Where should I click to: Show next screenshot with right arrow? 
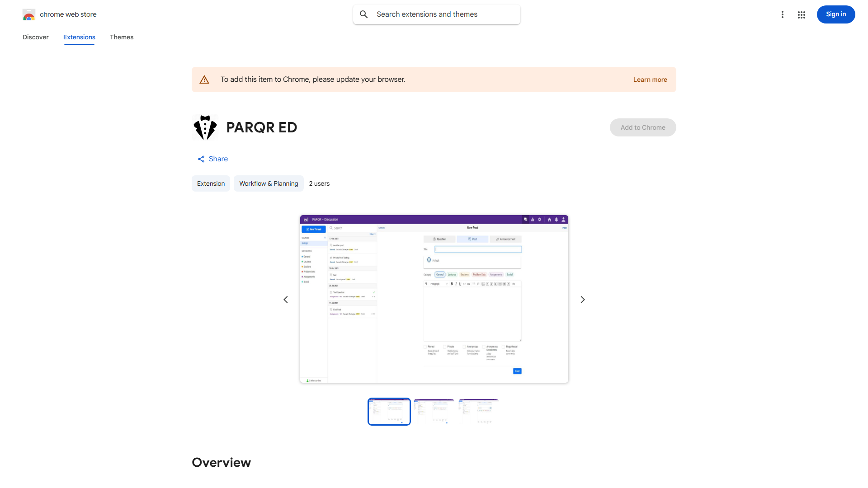tap(583, 300)
